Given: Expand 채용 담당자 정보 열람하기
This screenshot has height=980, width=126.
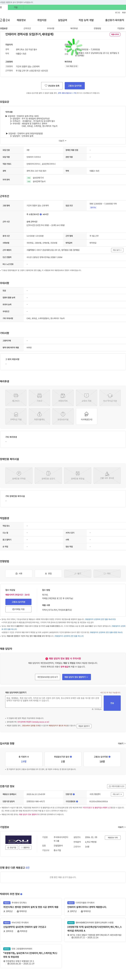Looking at the screenshot, I should pos(76,677).
